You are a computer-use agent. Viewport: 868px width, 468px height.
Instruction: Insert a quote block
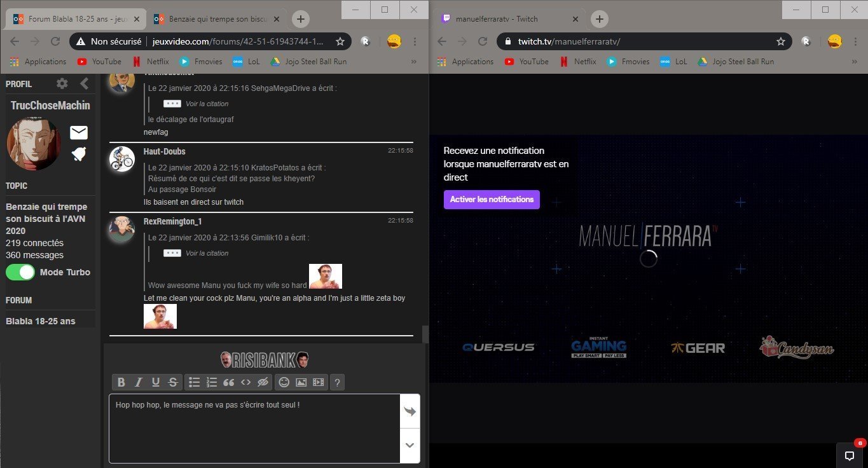(x=229, y=382)
